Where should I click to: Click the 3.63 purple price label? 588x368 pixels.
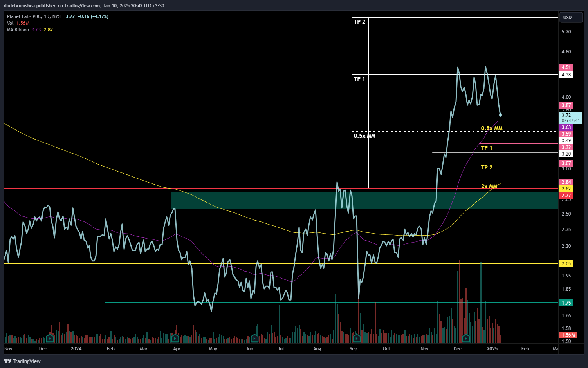566,127
